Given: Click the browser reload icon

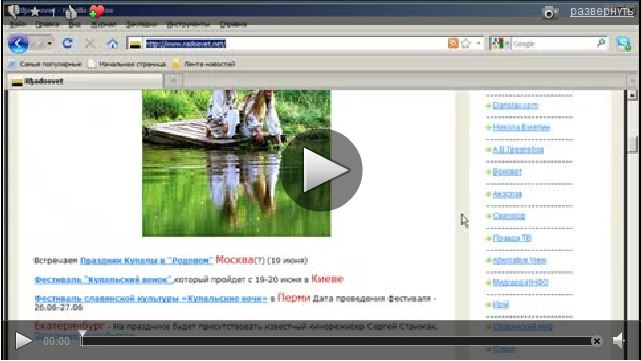Looking at the screenshot, I should point(68,43).
